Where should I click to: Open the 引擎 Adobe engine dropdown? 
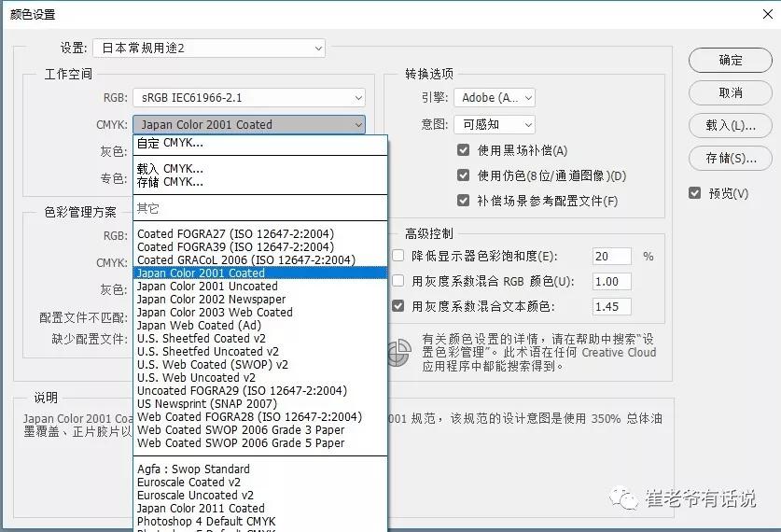pyautogui.click(x=495, y=97)
